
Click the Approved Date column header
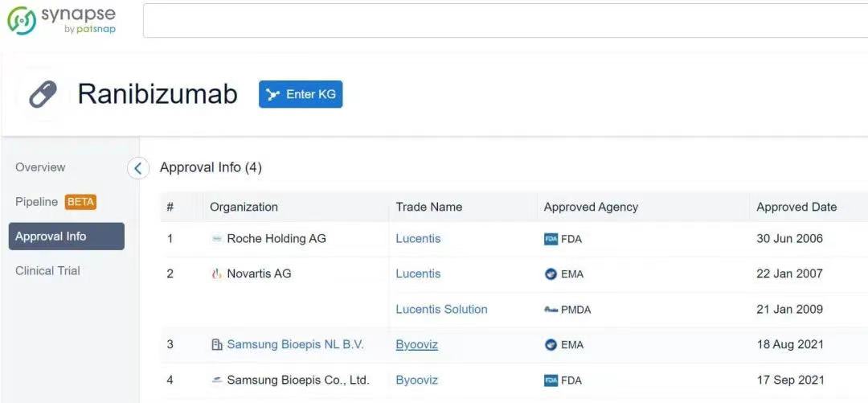[x=796, y=208]
